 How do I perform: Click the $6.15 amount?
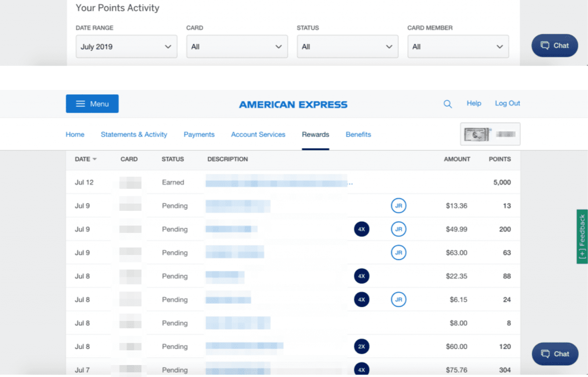(x=459, y=300)
